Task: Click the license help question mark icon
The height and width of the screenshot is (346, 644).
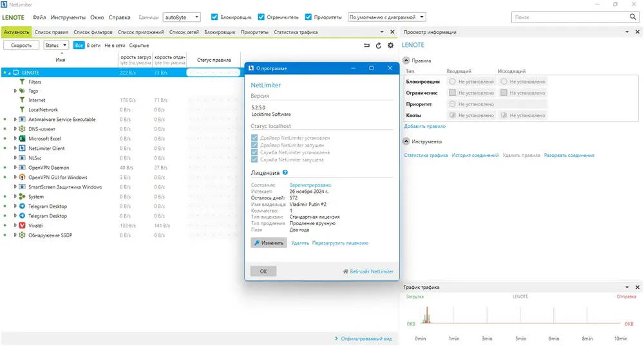Action: 285,172
